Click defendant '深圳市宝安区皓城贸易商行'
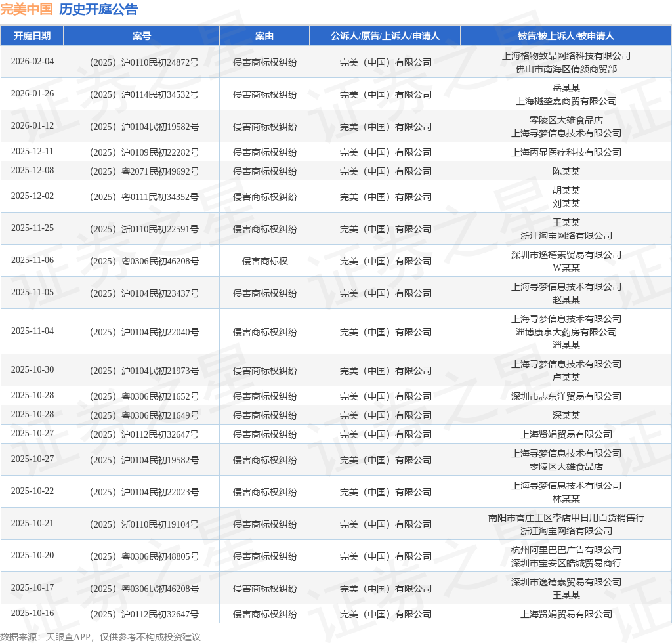Viewport: 672px width, 643px height. tap(566, 564)
